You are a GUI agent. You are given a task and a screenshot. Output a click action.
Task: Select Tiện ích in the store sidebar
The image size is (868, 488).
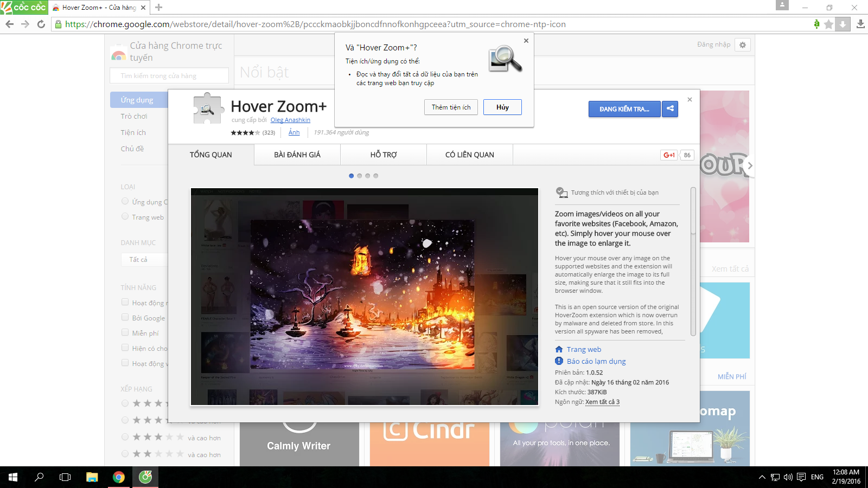133,132
